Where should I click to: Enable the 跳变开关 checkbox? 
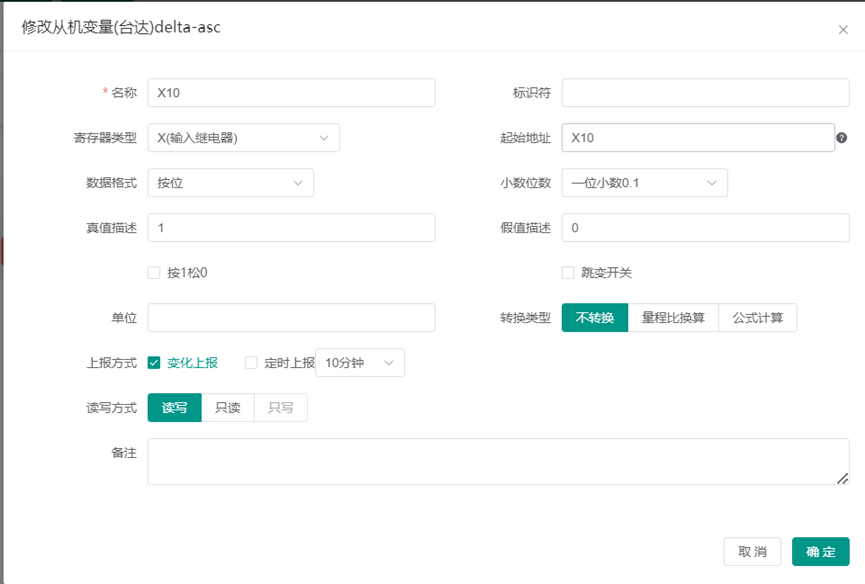(568, 272)
